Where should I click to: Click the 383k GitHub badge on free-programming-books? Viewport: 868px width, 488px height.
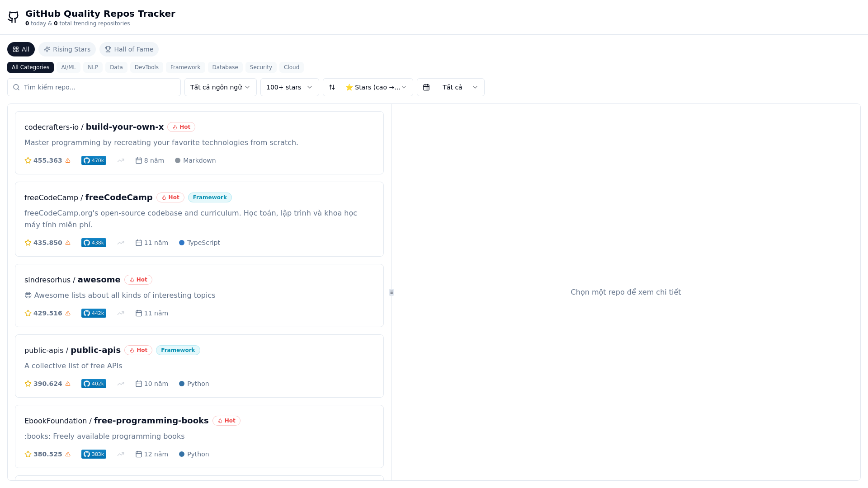tap(94, 454)
